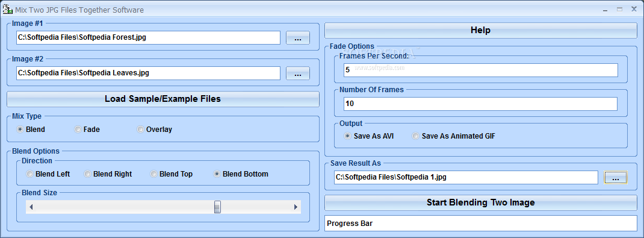Image resolution: width=644 pixels, height=238 pixels.
Task: Click the Frames Per Second field
Action: pos(480,70)
